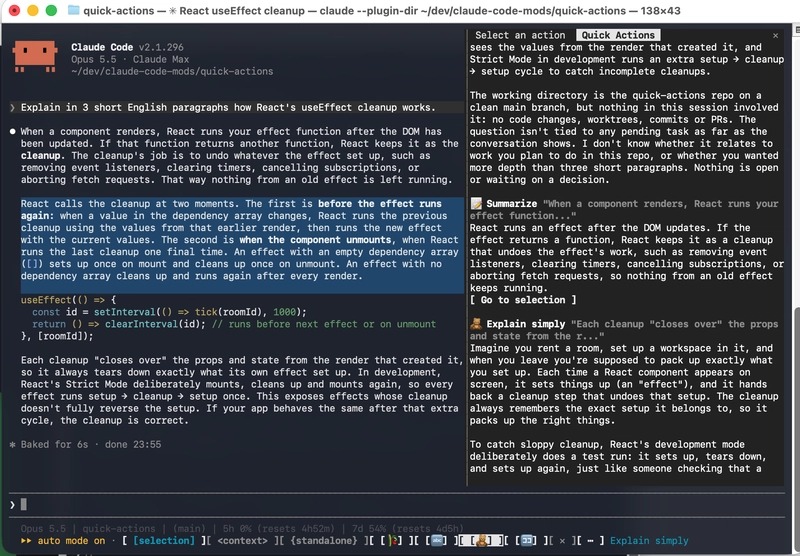This screenshot has width=800, height=556.
Task: Select the <context> scope option
Action: 242,541
